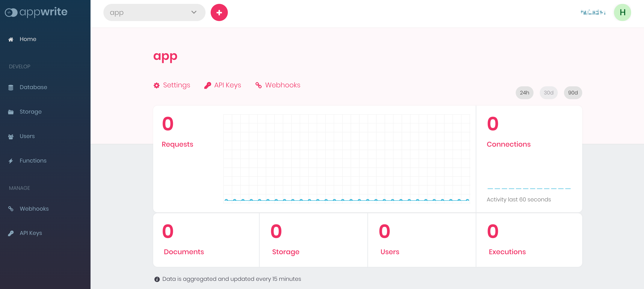Click the project selector chevron arrow
This screenshot has width=644, height=289.
tap(194, 12)
